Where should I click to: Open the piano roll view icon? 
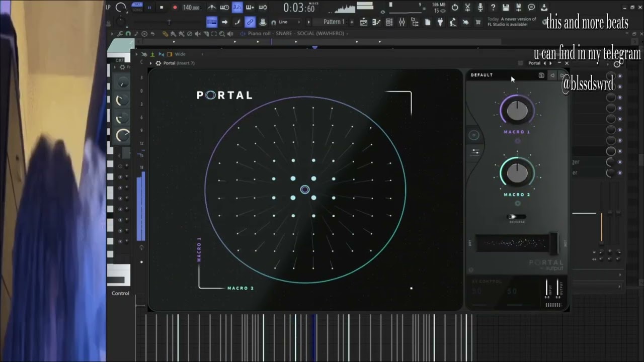(x=376, y=22)
